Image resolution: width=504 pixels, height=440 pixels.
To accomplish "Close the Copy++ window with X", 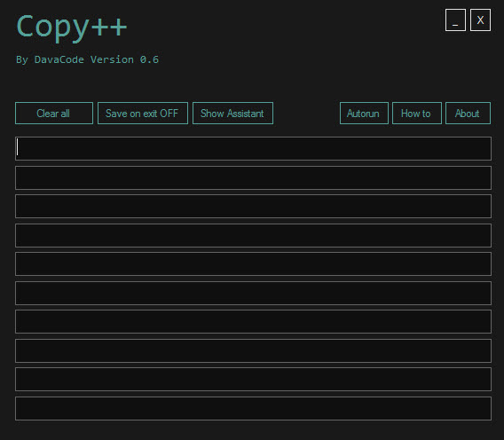I will pos(480,20).
